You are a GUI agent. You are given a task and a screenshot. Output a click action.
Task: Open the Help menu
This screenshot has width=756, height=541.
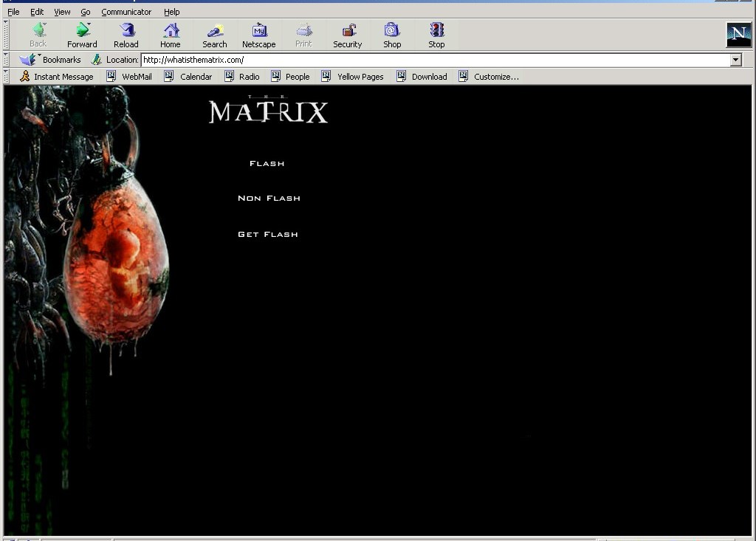171,12
